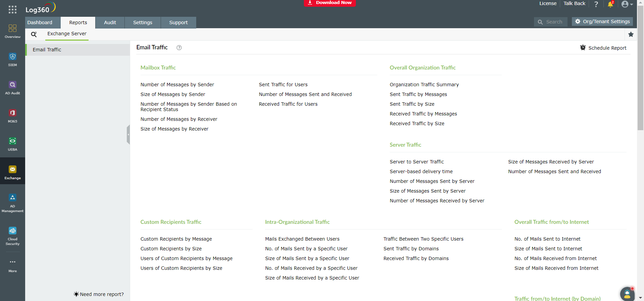The width and height of the screenshot is (644, 301).
Task: Go to the Settings tab
Action: click(143, 22)
